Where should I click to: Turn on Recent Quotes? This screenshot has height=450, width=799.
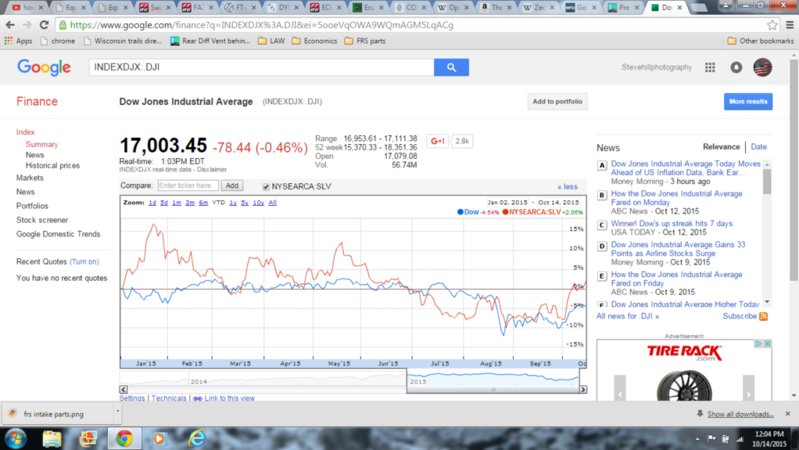coord(84,261)
